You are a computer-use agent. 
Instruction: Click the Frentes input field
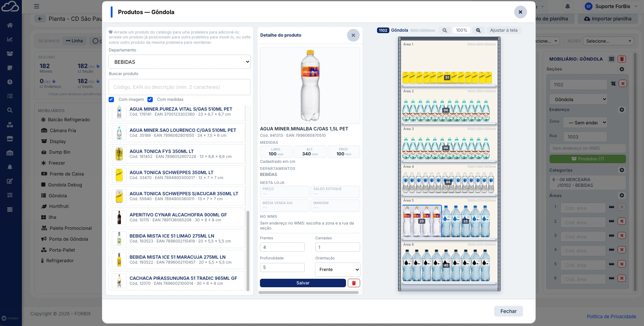click(282, 247)
